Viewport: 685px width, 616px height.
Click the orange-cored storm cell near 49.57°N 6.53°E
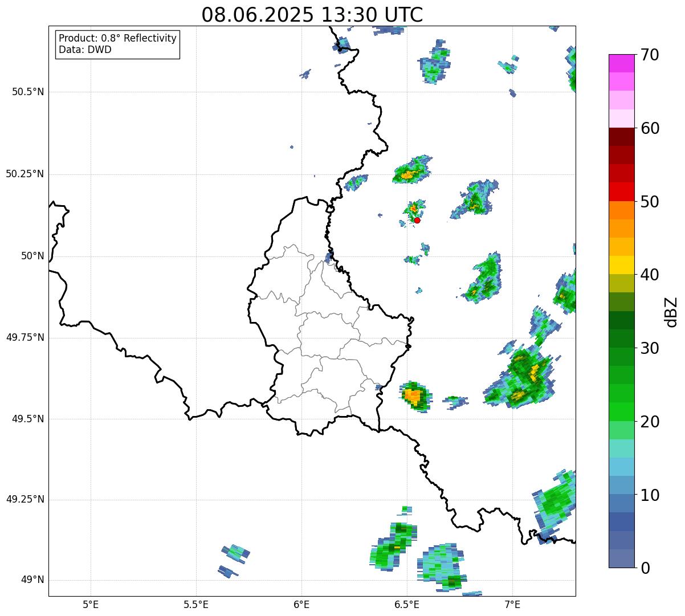pyautogui.click(x=415, y=395)
